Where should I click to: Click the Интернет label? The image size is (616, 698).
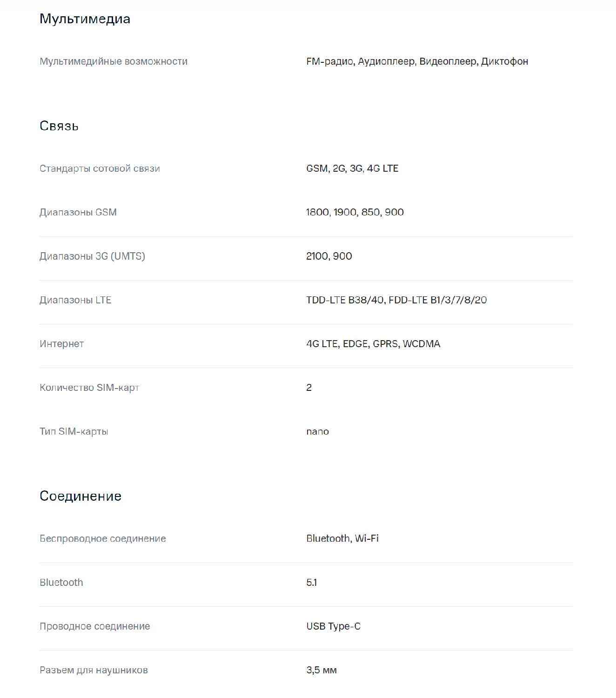(62, 344)
